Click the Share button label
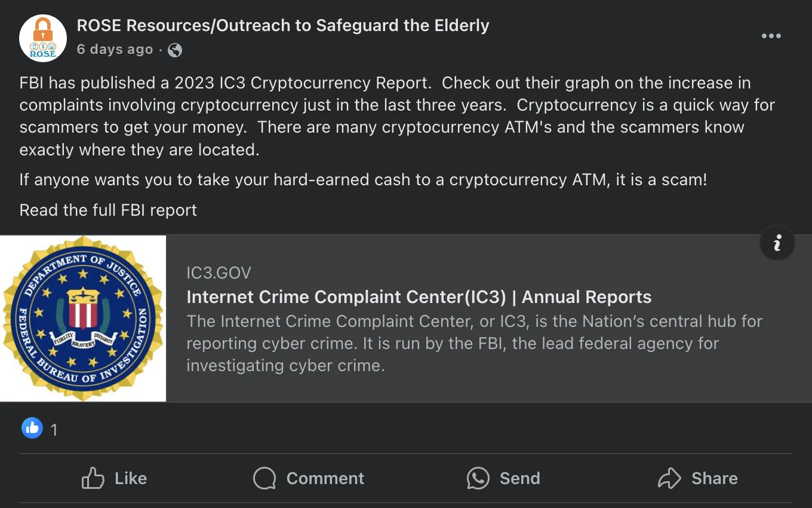This screenshot has width=812, height=508. (714, 478)
